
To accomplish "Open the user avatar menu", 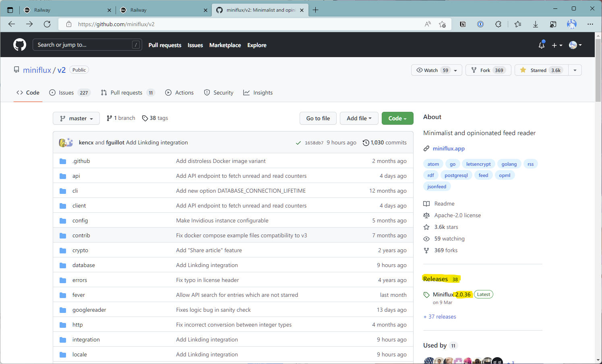I will (575, 45).
